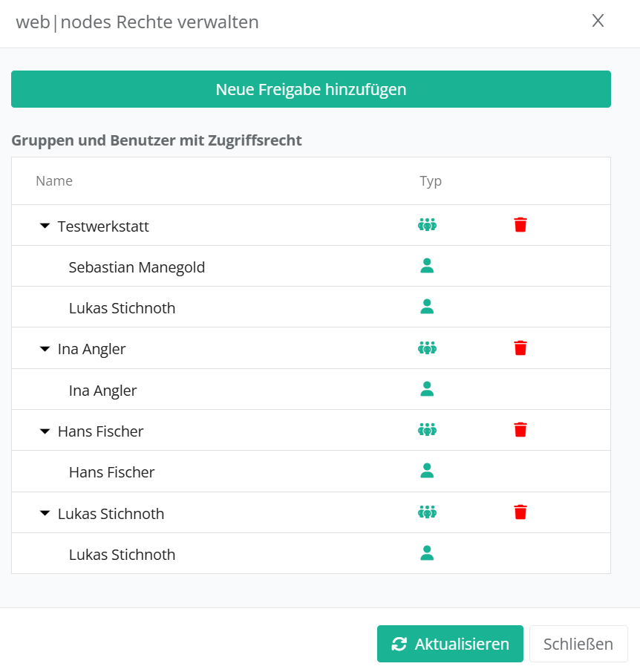Click trash icon for Ina Angler group

coord(520,348)
